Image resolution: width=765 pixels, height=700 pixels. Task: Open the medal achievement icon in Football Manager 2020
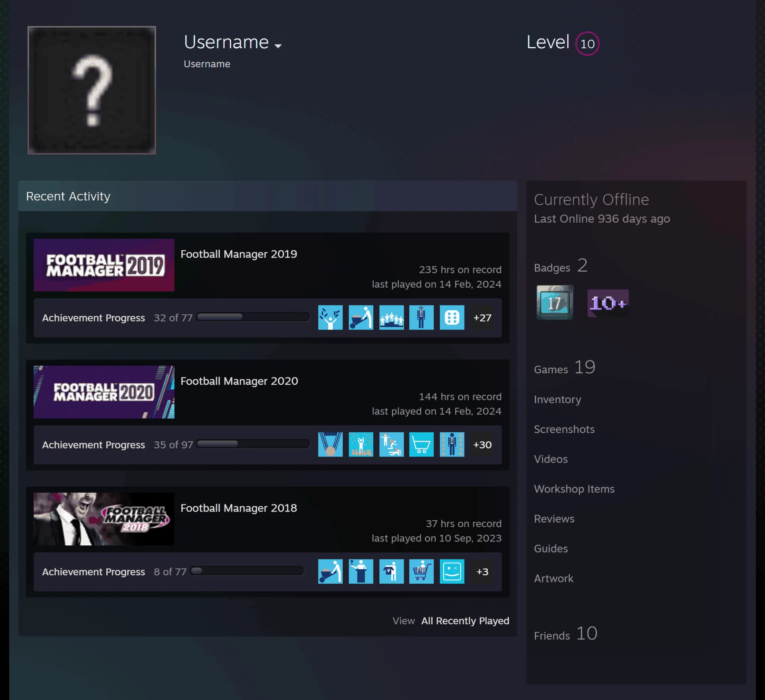(330, 444)
